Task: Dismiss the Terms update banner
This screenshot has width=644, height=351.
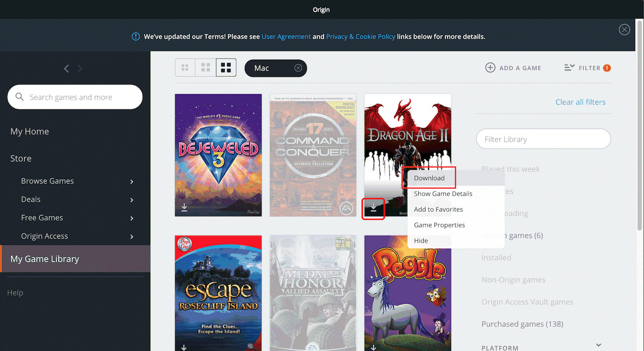Action: pyautogui.click(x=624, y=30)
